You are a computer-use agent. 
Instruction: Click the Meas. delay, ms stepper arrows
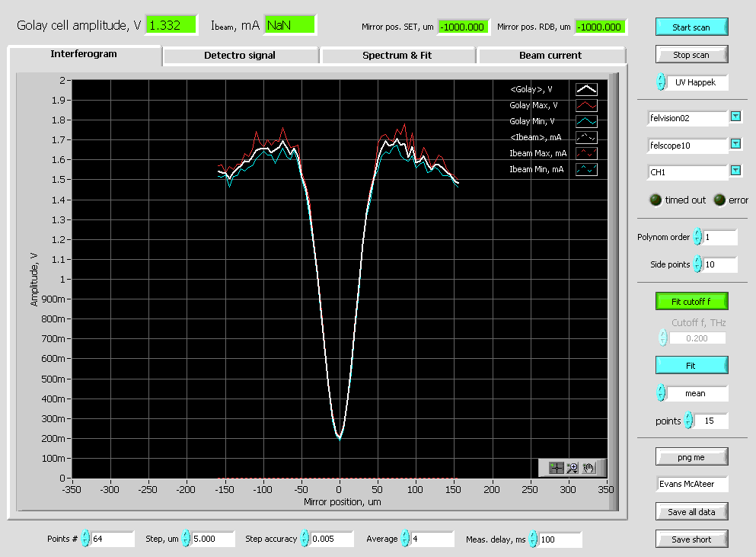533,539
